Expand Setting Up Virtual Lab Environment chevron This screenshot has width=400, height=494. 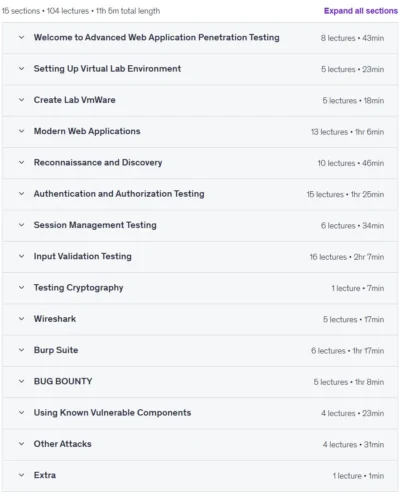tap(21, 69)
